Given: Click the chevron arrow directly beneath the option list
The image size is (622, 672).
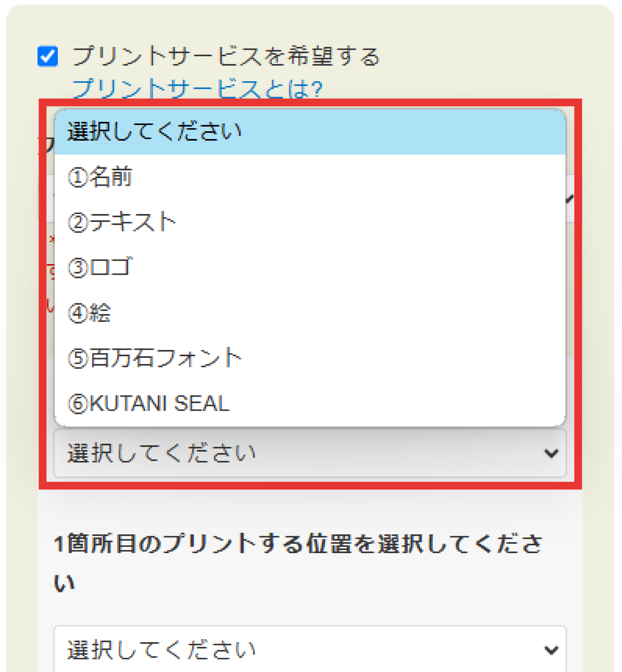Looking at the screenshot, I should point(551,454).
